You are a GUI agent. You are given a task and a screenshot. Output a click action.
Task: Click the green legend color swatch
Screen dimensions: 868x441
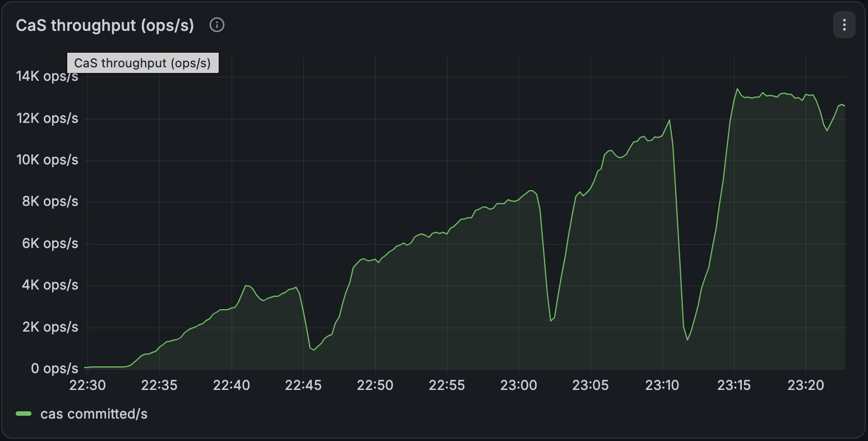pos(24,414)
